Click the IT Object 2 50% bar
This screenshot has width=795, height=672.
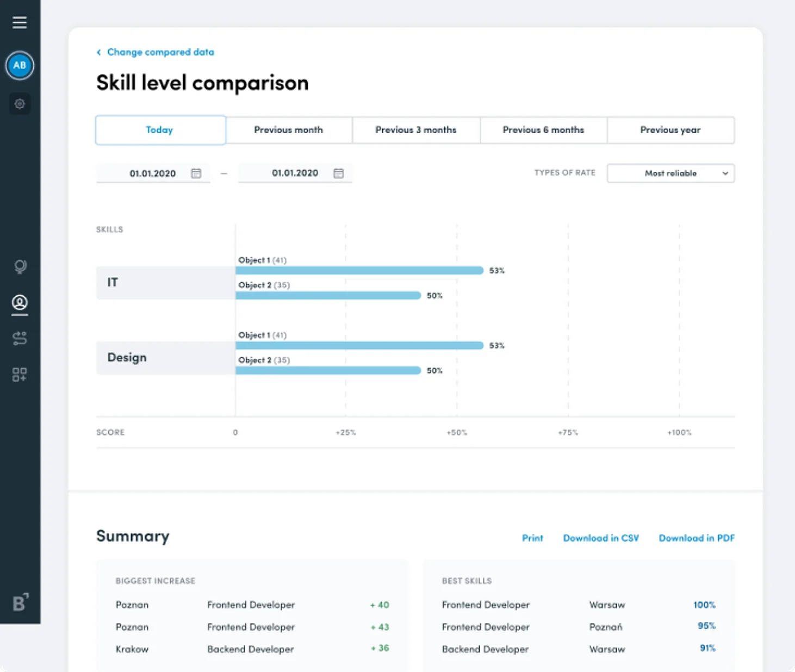328,295
